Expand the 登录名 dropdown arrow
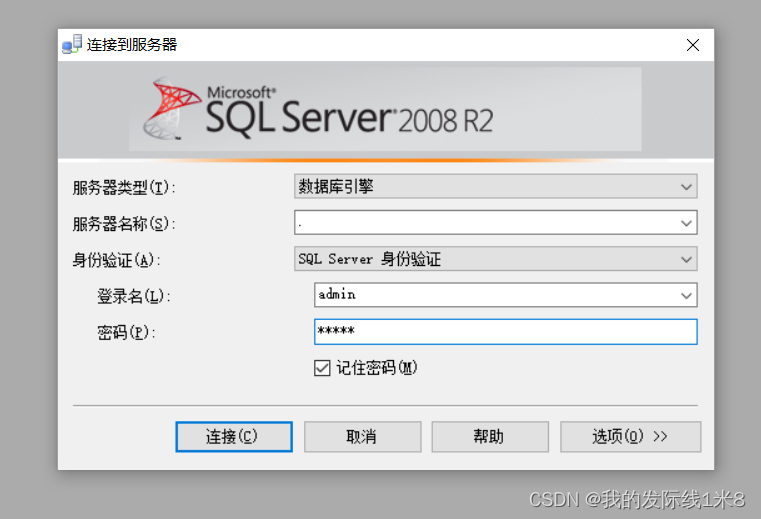761x519 pixels. (x=686, y=295)
